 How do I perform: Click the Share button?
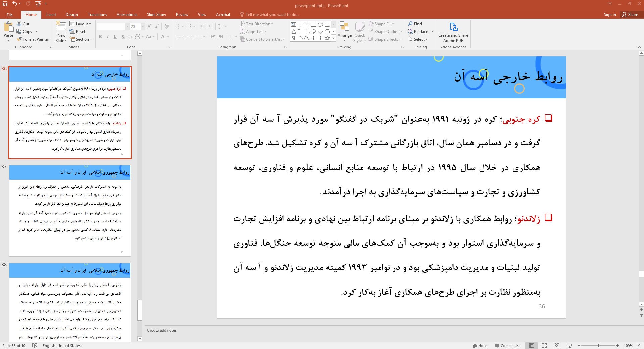tap(630, 15)
